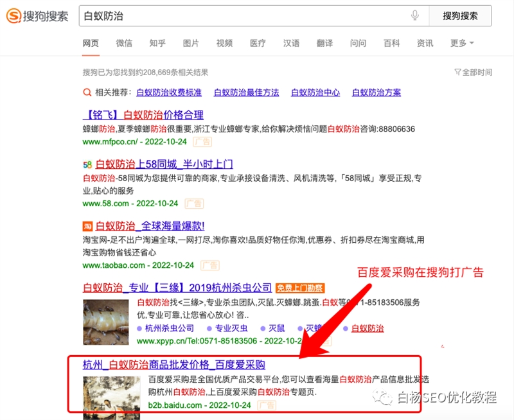Click the 广告 label after www.58.com
Viewport: 514px width, 420px height.
[194, 204]
